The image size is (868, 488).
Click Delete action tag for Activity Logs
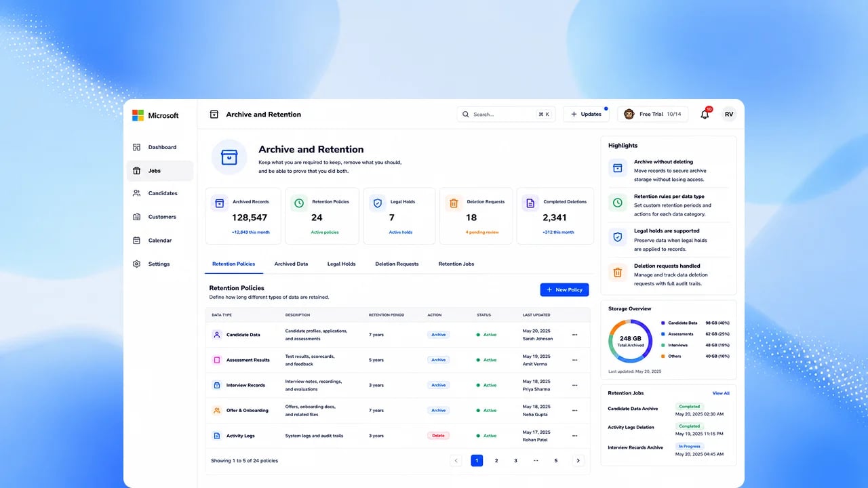(x=438, y=436)
